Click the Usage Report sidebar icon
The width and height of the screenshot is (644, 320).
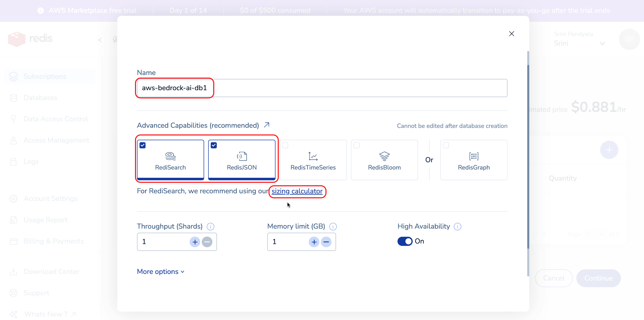tap(13, 220)
